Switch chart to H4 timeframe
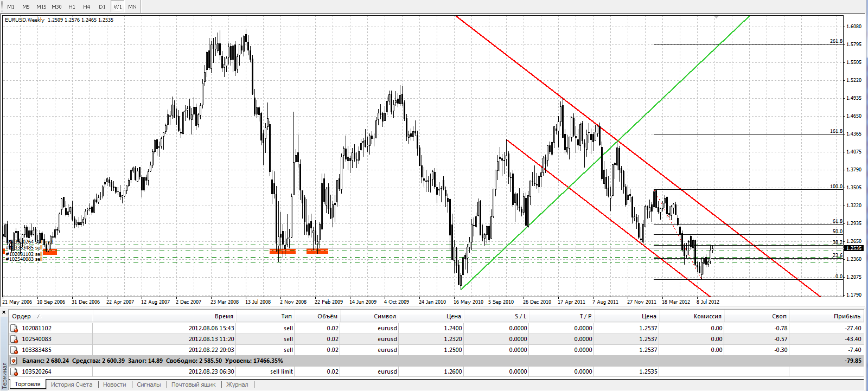This screenshot has width=868, height=391. (87, 7)
